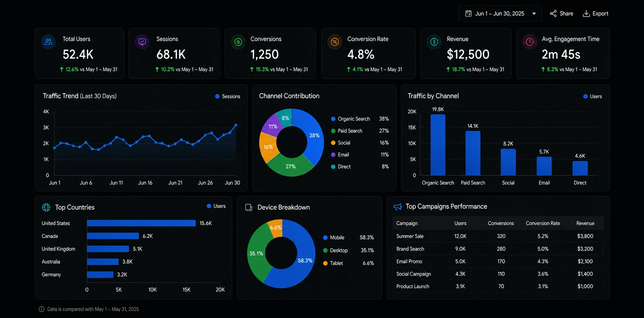Toggle the Users legend in Top Countries
This screenshot has height=318, width=644.
point(216,206)
